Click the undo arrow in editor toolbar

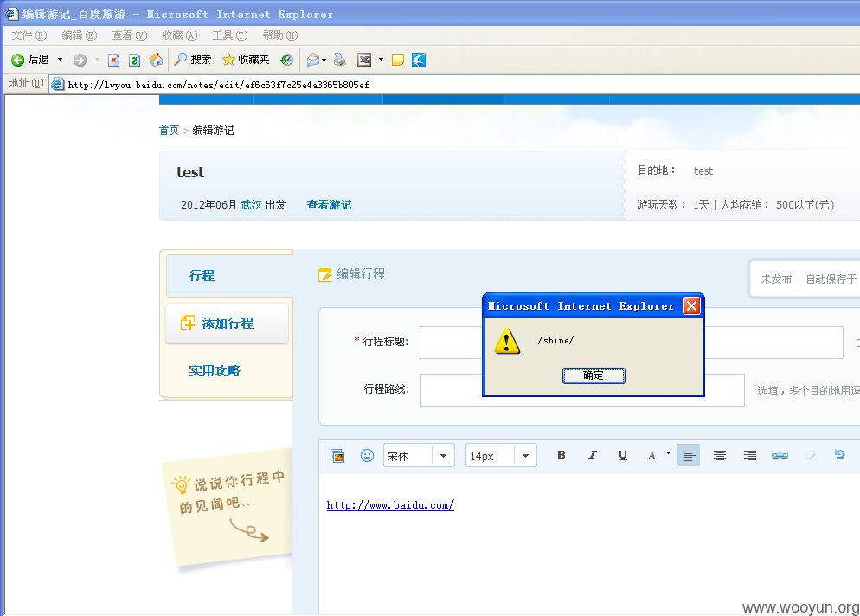point(839,455)
